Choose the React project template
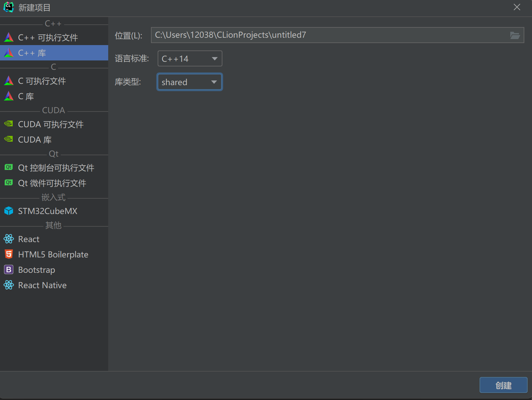This screenshot has height=400, width=532. pyautogui.click(x=54, y=239)
